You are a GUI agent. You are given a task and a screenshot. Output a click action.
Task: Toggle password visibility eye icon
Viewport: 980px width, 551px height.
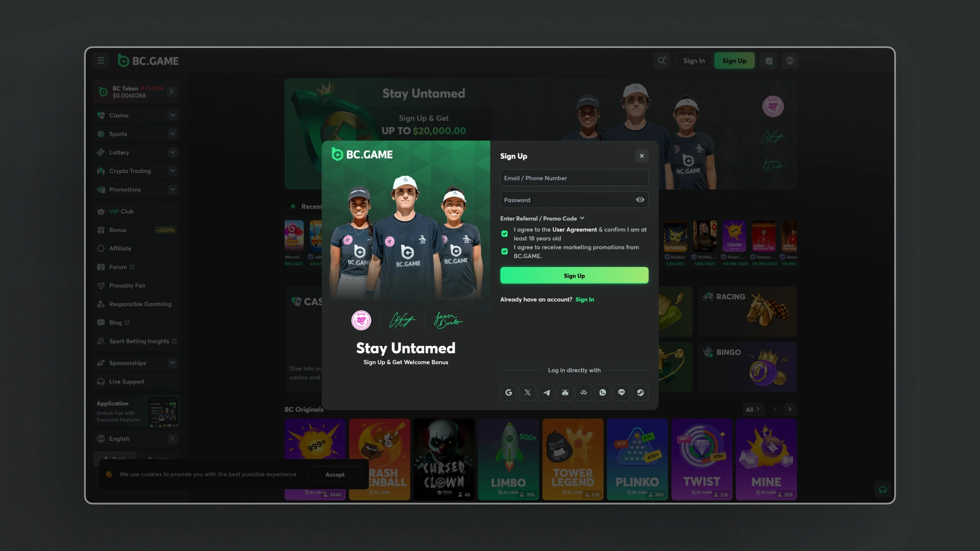pyautogui.click(x=640, y=199)
